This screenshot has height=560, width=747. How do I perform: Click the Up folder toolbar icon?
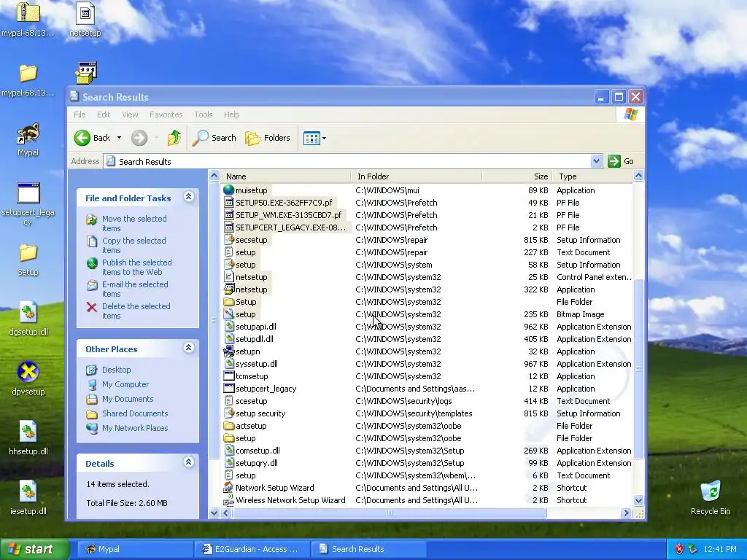pyautogui.click(x=174, y=138)
